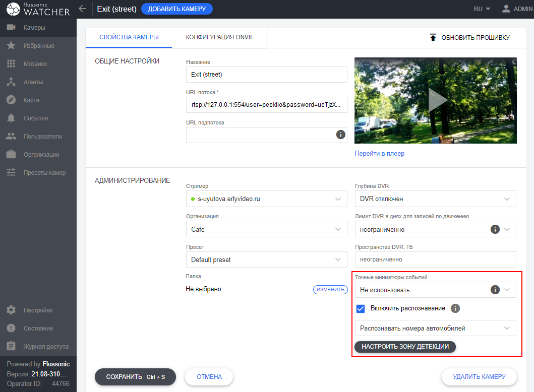Open Events bell icon in sidebar
Image resolution: width=534 pixels, height=392 pixels.
pyautogui.click(x=11, y=118)
